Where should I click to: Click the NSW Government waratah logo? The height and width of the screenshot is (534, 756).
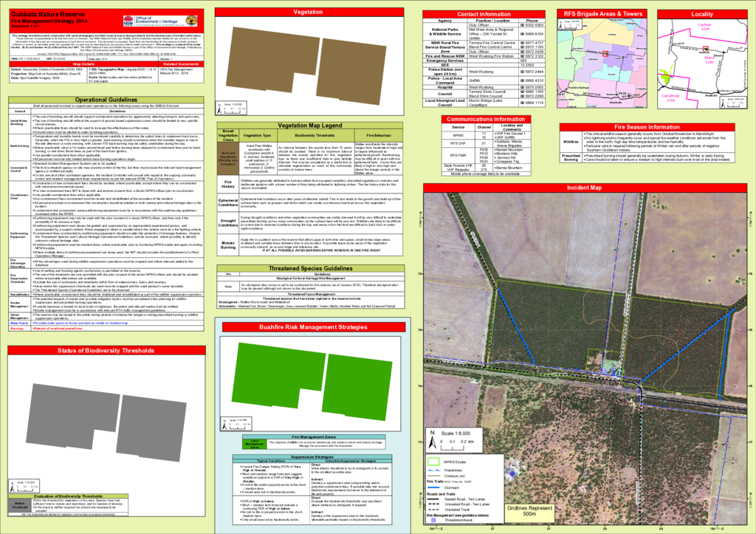tap(128, 21)
